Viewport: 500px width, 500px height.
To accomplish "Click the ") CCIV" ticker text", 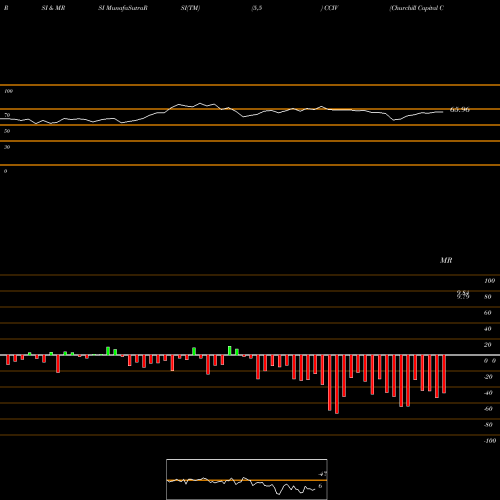I will (x=329, y=8).
